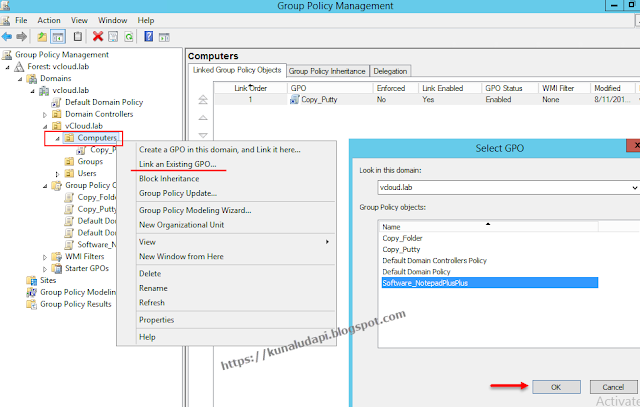640x407 pixels.
Task: Switch to Group Policy Inheritance tab
Action: [327, 71]
